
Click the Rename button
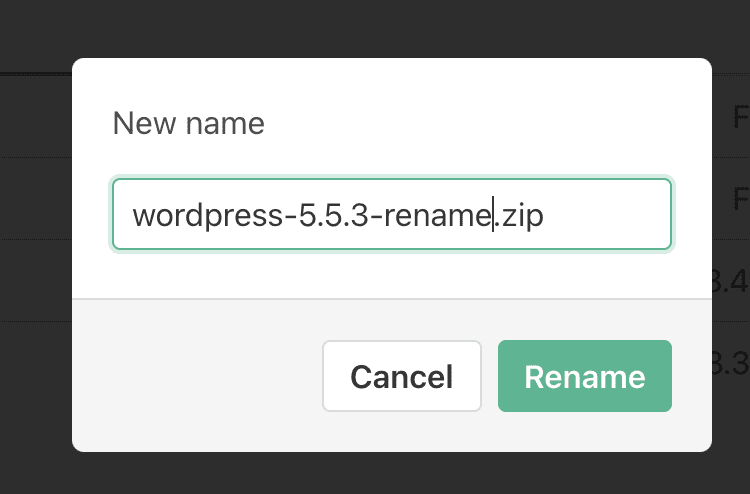coord(584,376)
